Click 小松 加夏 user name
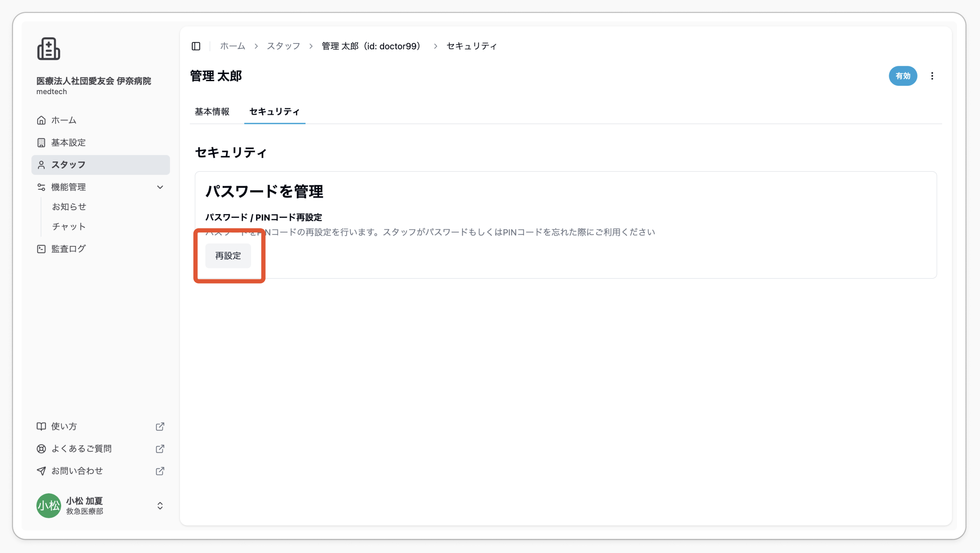This screenshot has width=980, height=553. [85, 501]
